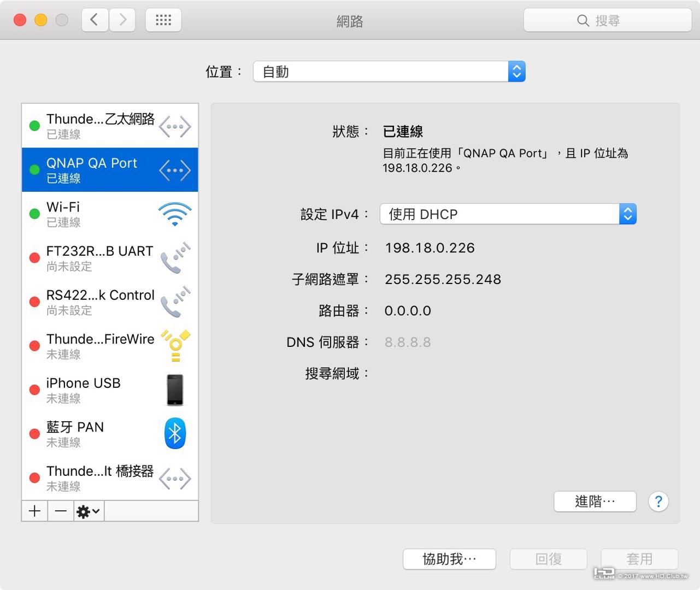Click the RS422 Control phone icon
Image resolution: width=700 pixels, height=590 pixels.
pyautogui.click(x=175, y=302)
